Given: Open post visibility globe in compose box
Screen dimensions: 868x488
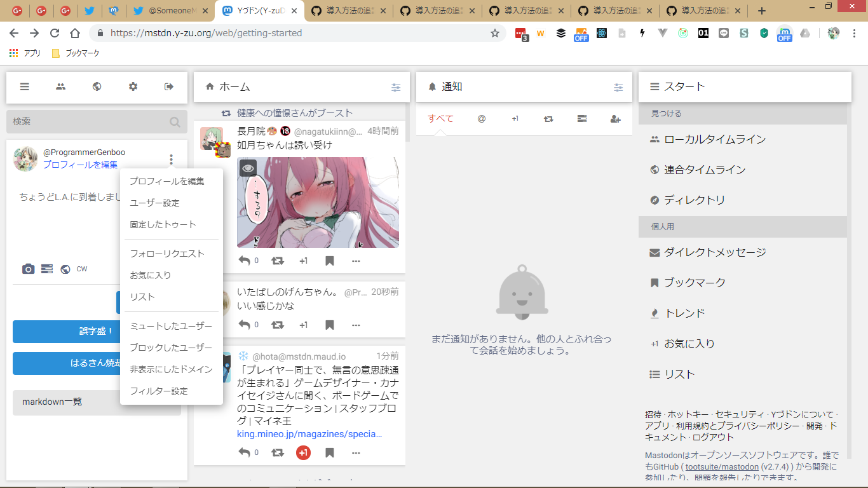Looking at the screenshot, I should [65, 269].
